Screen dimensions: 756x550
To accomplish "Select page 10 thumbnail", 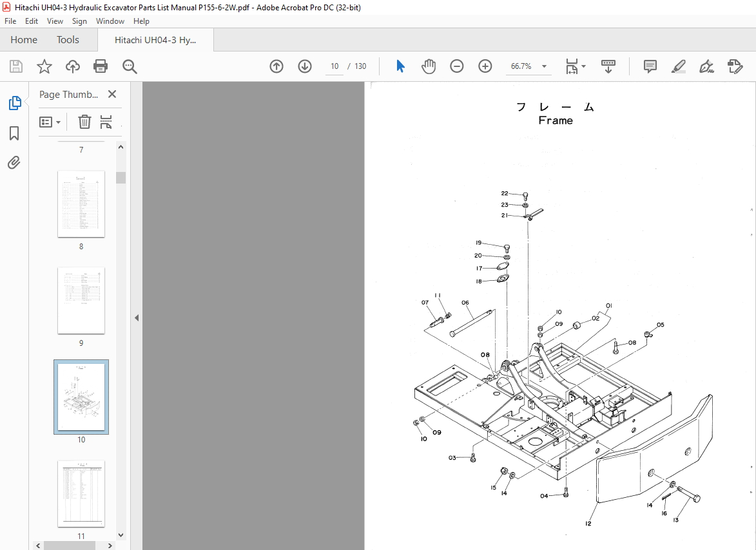I will 81,397.
